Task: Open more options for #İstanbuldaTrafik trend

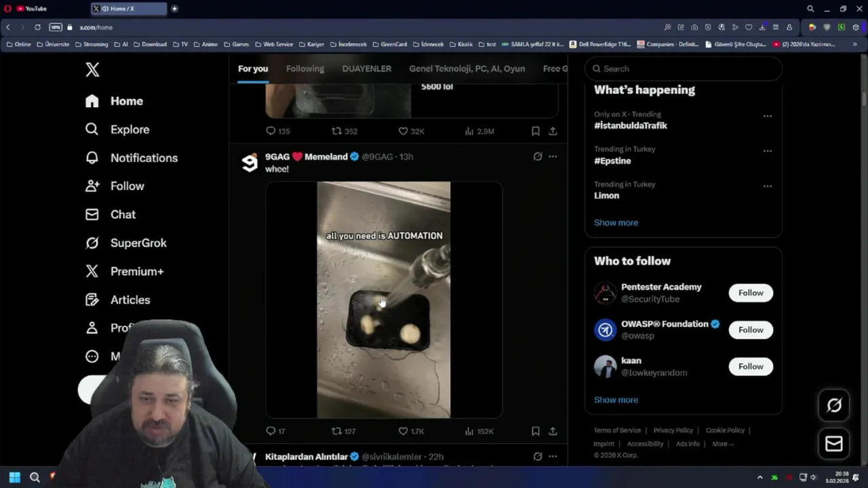Action: [x=768, y=116]
